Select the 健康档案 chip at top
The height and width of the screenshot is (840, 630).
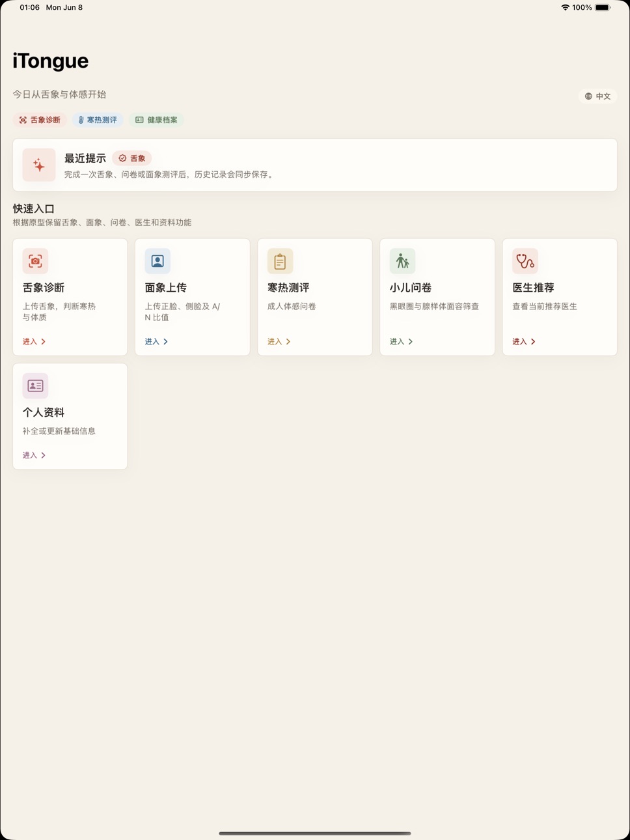coord(156,120)
